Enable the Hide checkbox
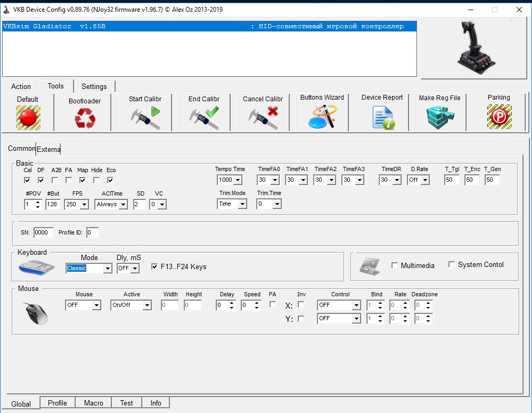 96,180
